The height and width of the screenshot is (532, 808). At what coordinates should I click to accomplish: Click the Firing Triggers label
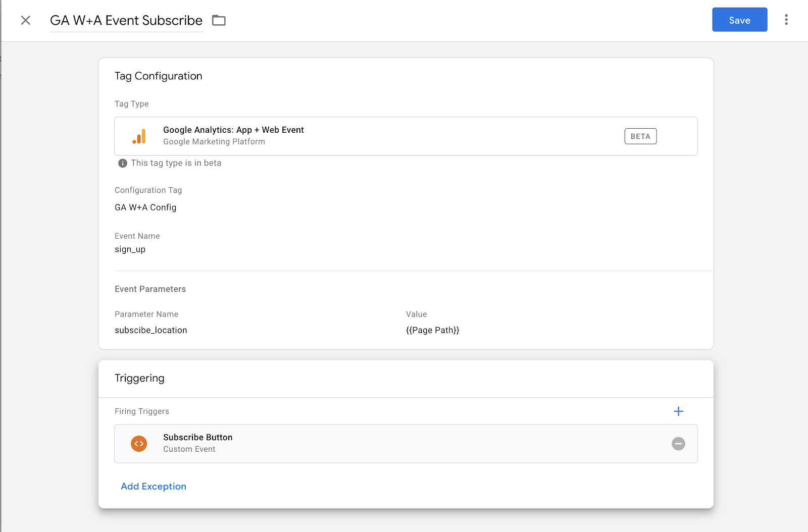click(141, 411)
